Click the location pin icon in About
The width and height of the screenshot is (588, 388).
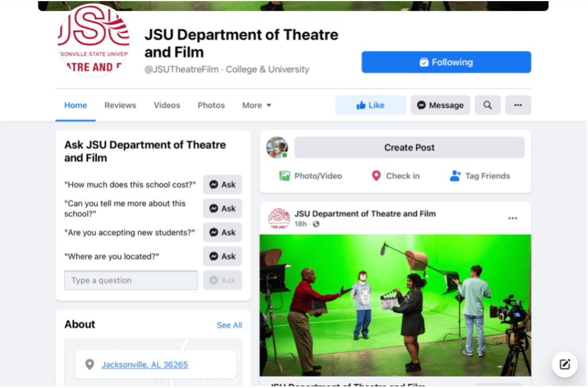(x=89, y=364)
